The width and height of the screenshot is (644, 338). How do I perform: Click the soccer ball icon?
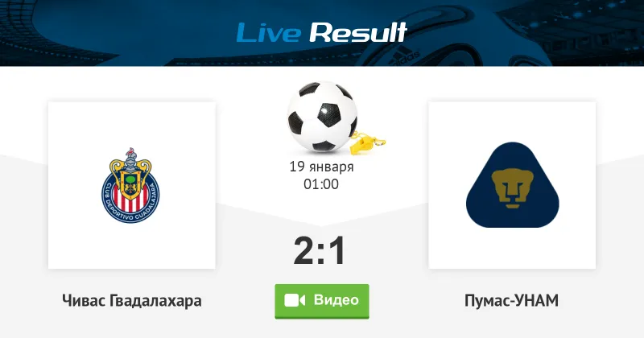(x=322, y=117)
